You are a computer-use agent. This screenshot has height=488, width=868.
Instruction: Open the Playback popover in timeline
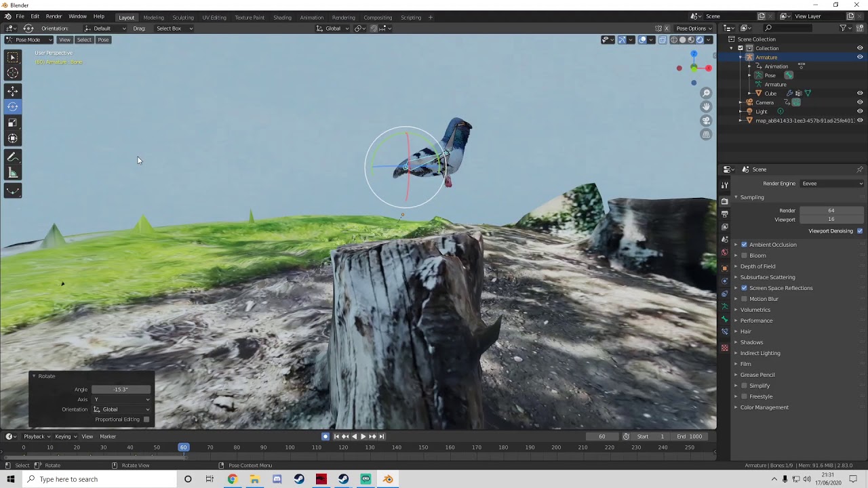[x=37, y=436]
